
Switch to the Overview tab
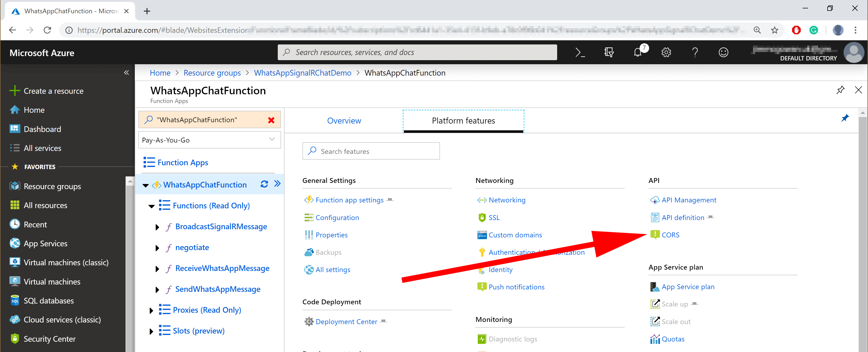click(344, 121)
